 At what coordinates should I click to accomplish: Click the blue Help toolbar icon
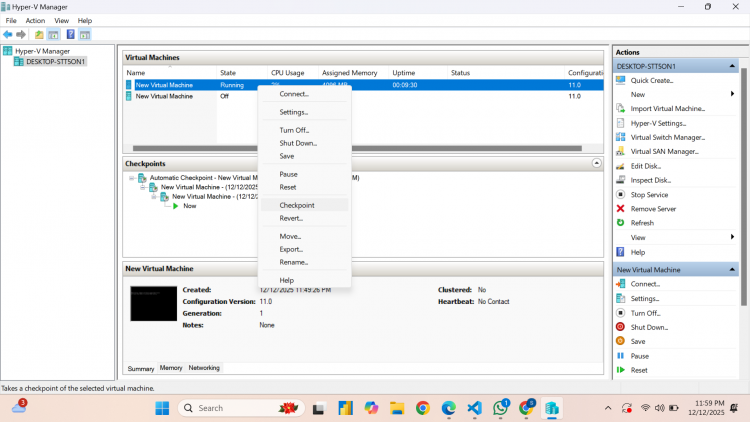coord(70,34)
